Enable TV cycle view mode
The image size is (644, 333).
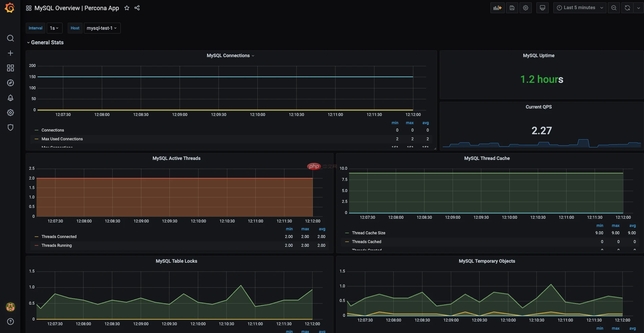point(542,7)
